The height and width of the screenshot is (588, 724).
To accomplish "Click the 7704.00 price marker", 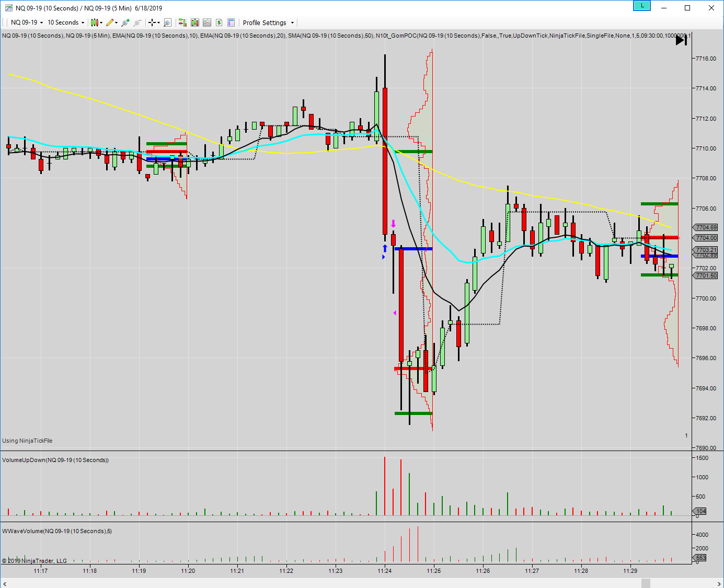I will (x=706, y=238).
